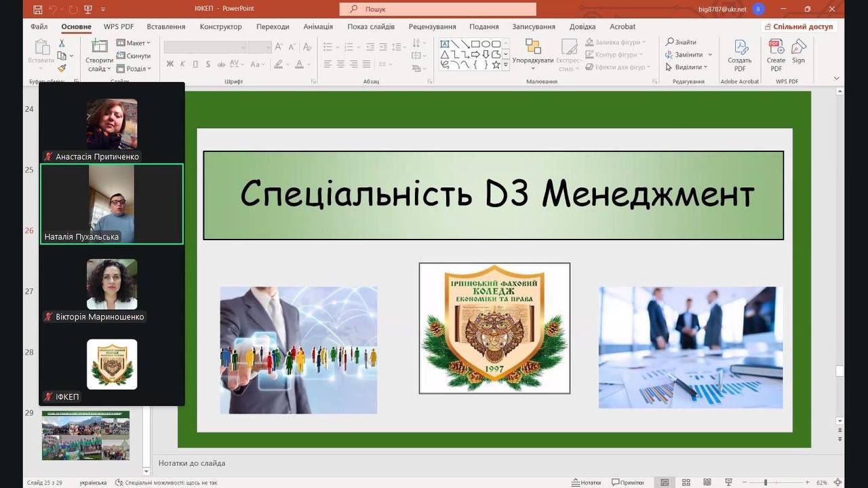This screenshot has width=868, height=488.
Task: Click the Increase Font Size icon
Action: click(x=279, y=47)
